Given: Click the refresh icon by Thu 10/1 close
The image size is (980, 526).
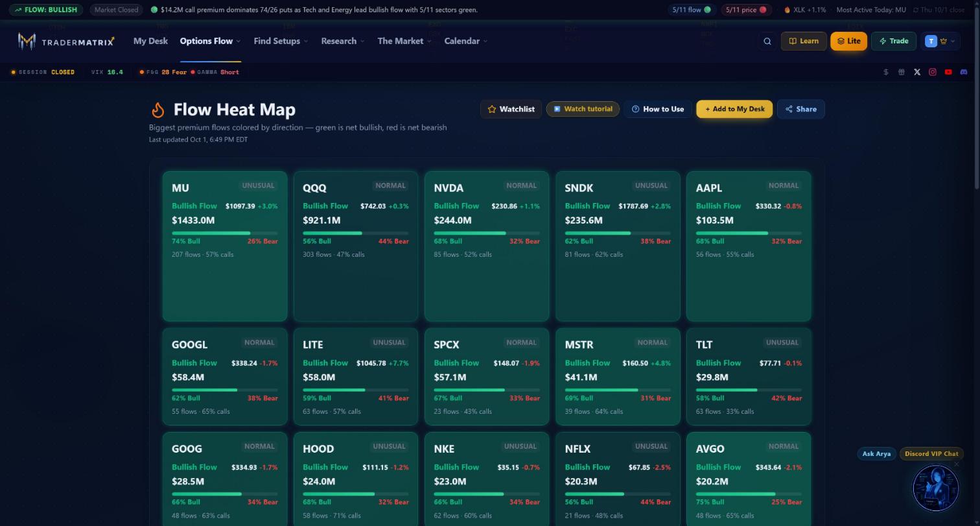Looking at the screenshot, I should click(916, 10).
